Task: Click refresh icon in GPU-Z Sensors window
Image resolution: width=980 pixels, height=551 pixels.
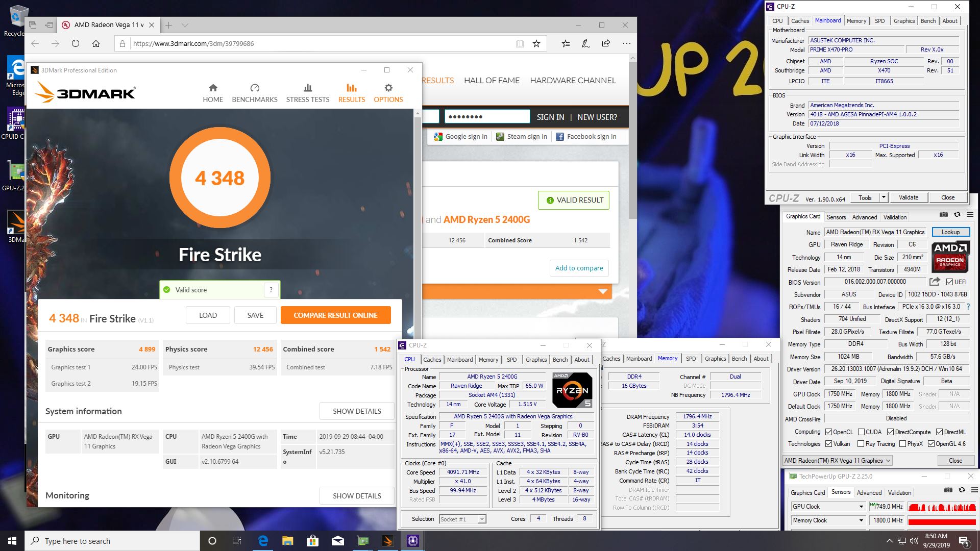Action: pyautogui.click(x=962, y=490)
